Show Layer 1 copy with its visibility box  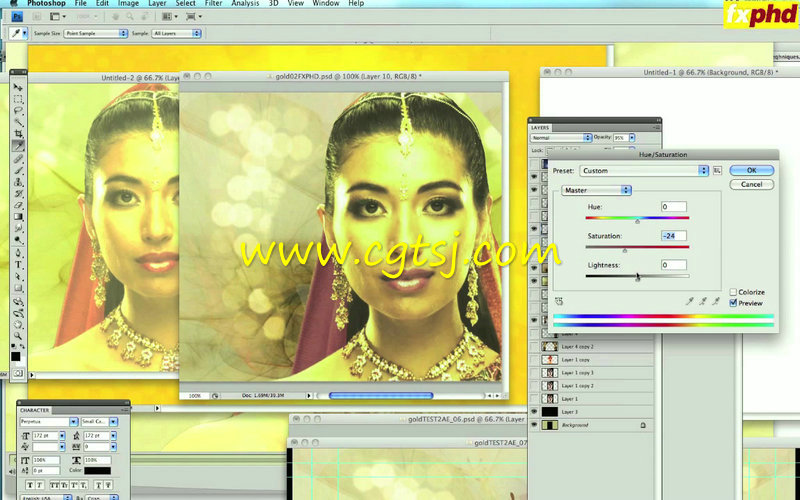click(535, 360)
